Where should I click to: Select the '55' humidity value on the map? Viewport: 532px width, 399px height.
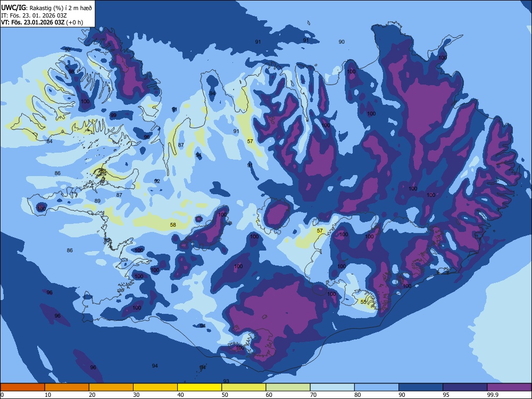tap(363, 302)
